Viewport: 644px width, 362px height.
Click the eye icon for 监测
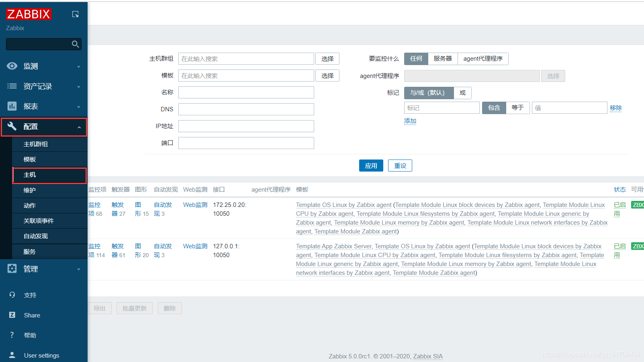pos(12,66)
